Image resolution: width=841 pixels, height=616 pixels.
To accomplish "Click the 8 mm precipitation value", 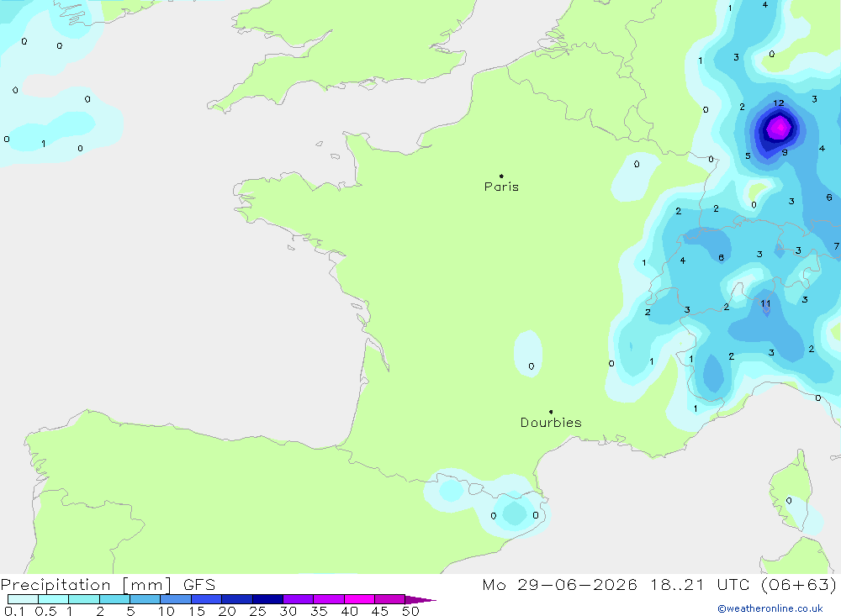I will click(722, 258).
